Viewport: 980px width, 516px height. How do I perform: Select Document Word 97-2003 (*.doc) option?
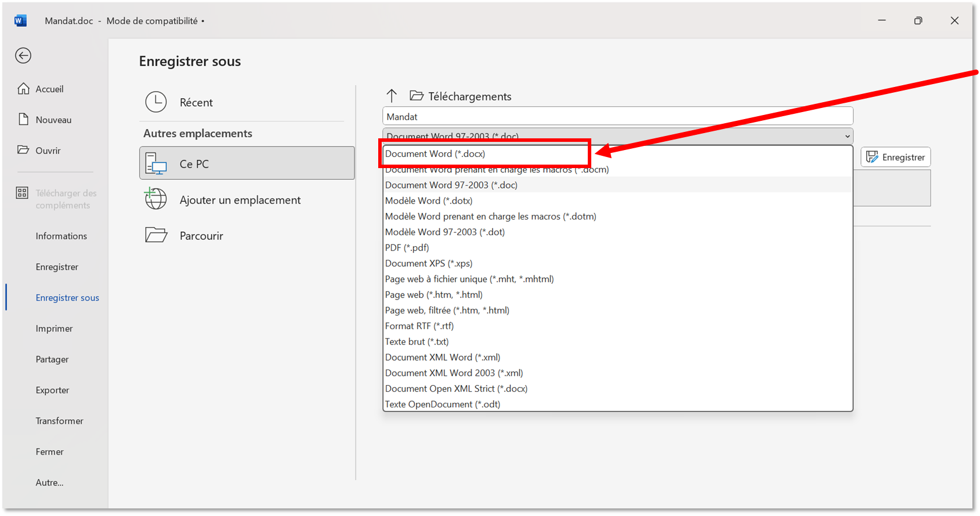618,185
